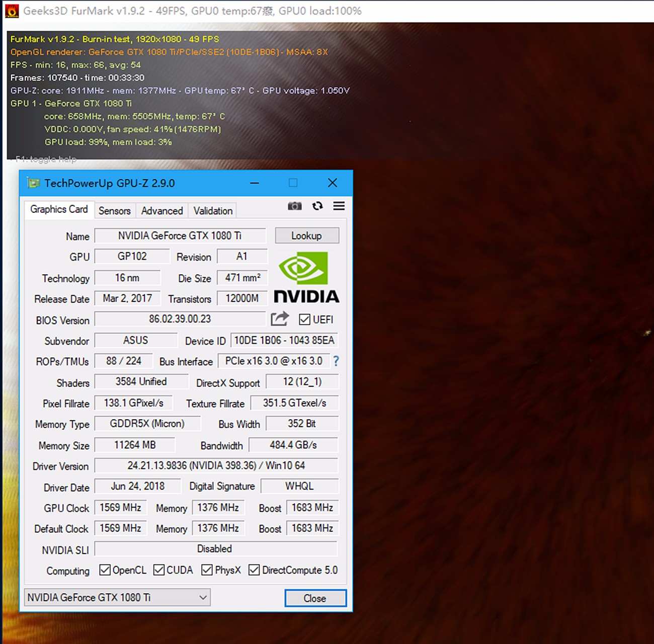Screen dimensions: 654x644
Task: Click the Shaders value 3584 Unified
Action: click(141, 381)
